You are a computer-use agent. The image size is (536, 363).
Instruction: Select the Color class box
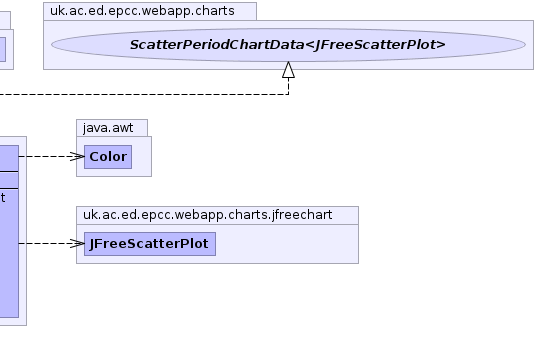(108, 157)
